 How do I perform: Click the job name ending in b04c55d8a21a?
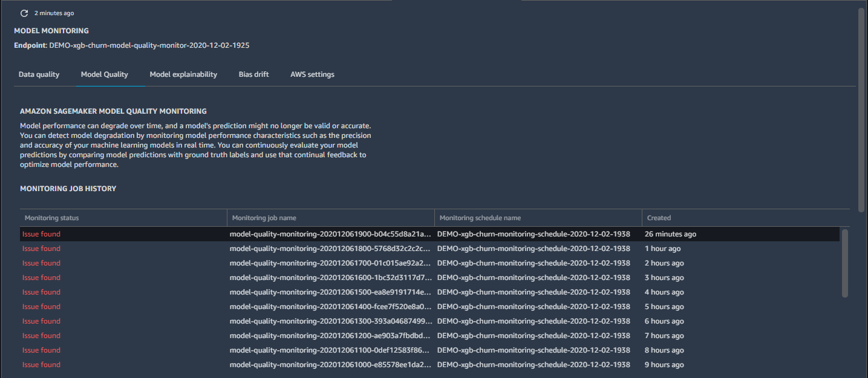330,233
